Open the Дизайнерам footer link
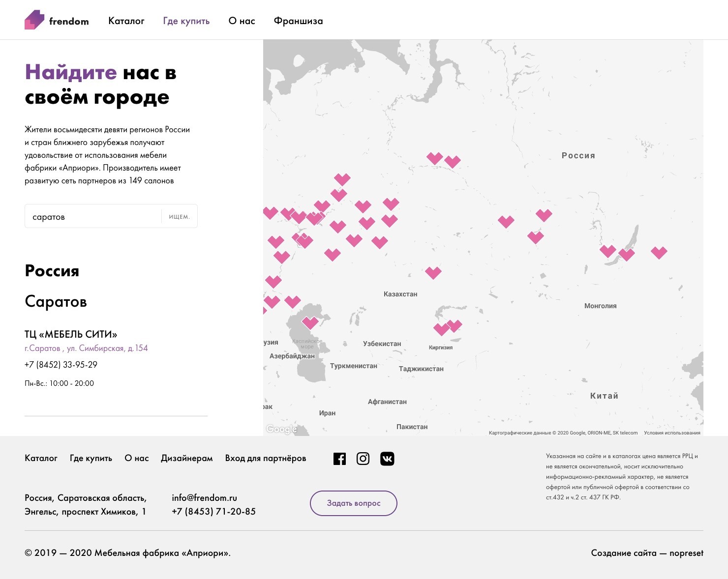The height and width of the screenshot is (579, 728). tap(187, 458)
